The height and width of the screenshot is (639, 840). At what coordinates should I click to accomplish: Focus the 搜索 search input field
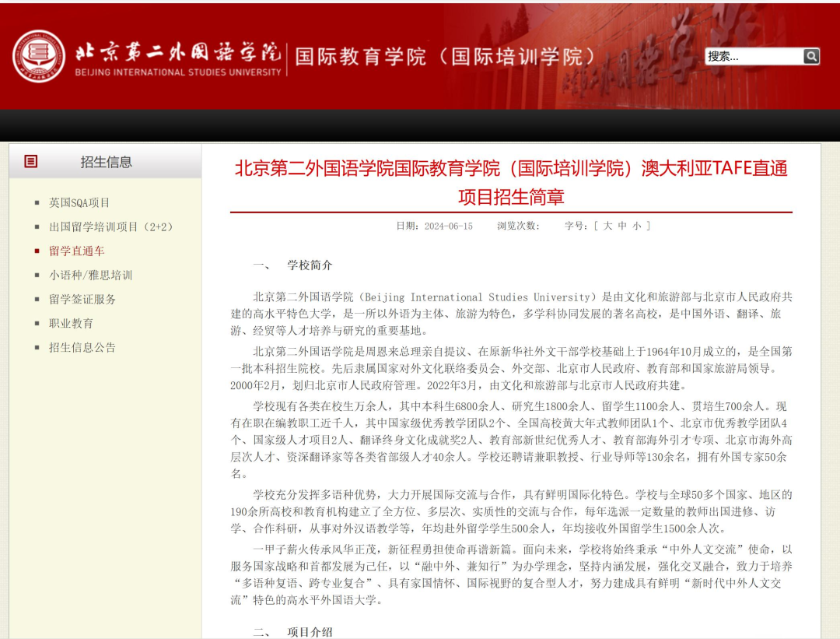pyautogui.click(x=754, y=56)
